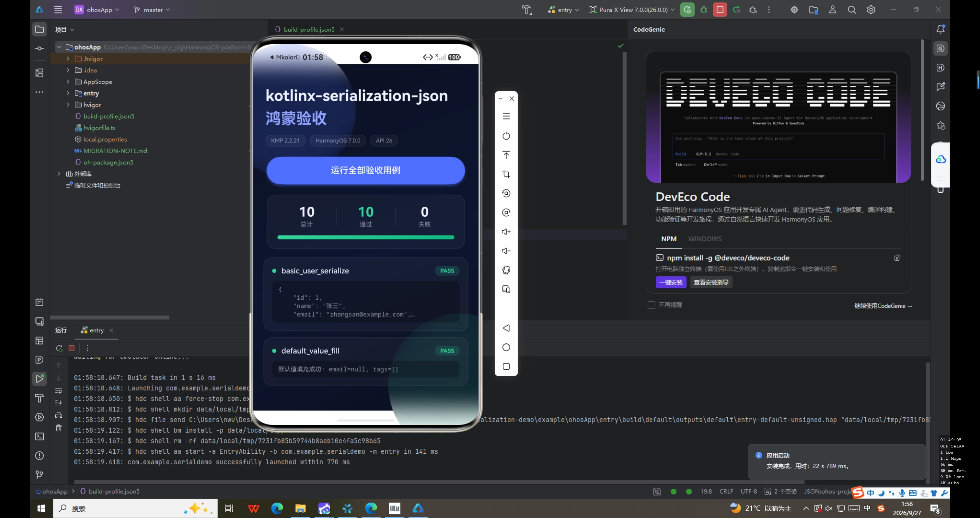
Task: Open the ohosApp project dropdown
Action: 97,9
